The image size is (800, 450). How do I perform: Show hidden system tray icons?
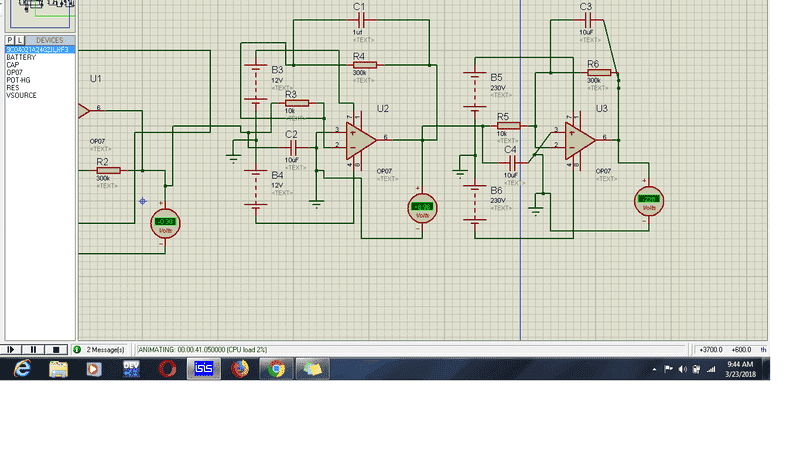point(655,369)
